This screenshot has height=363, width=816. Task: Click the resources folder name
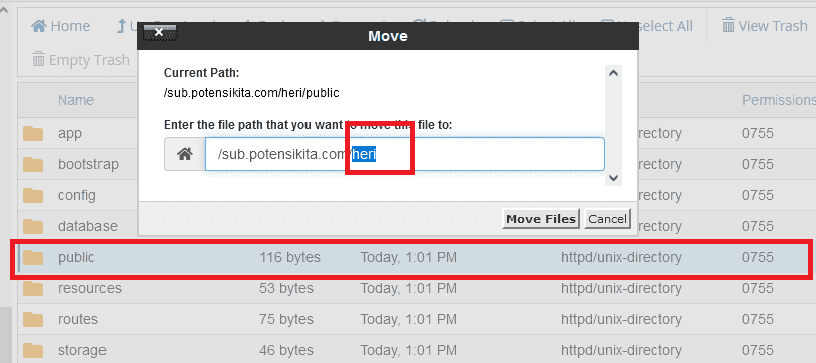(90, 288)
